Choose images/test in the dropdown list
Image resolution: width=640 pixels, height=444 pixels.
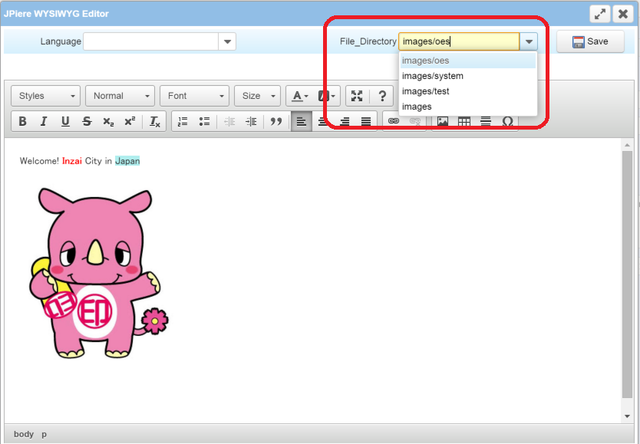425,91
